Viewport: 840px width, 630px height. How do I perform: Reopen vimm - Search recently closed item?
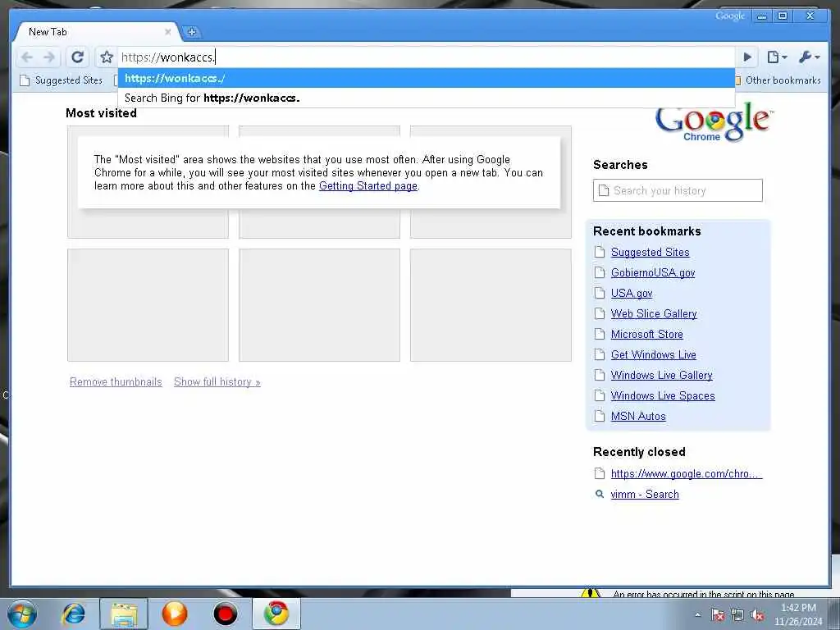tap(645, 495)
